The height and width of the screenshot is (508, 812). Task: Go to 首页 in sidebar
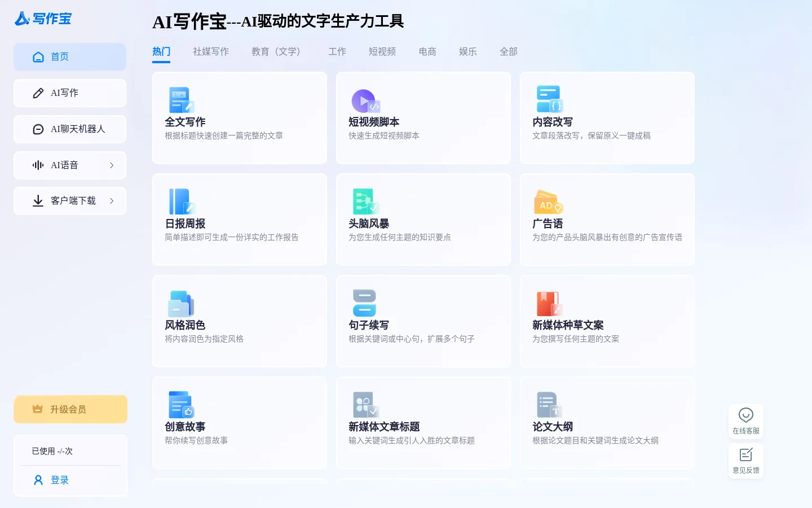tap(70, 57)
